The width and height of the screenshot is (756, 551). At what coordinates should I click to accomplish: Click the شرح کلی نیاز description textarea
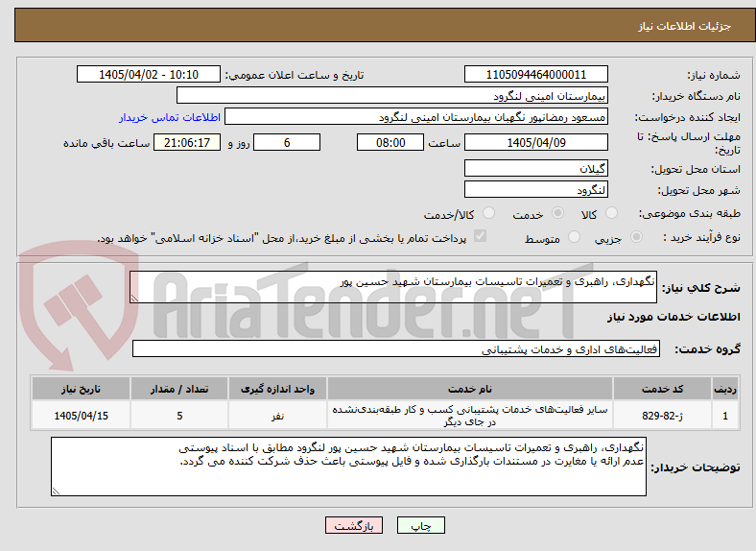click(393, 287)
